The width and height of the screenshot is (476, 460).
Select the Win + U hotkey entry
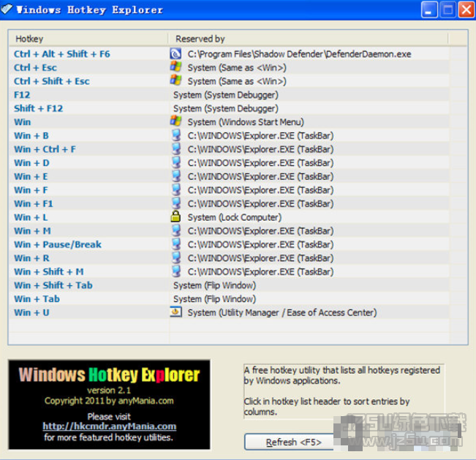[x=31, y=313]
